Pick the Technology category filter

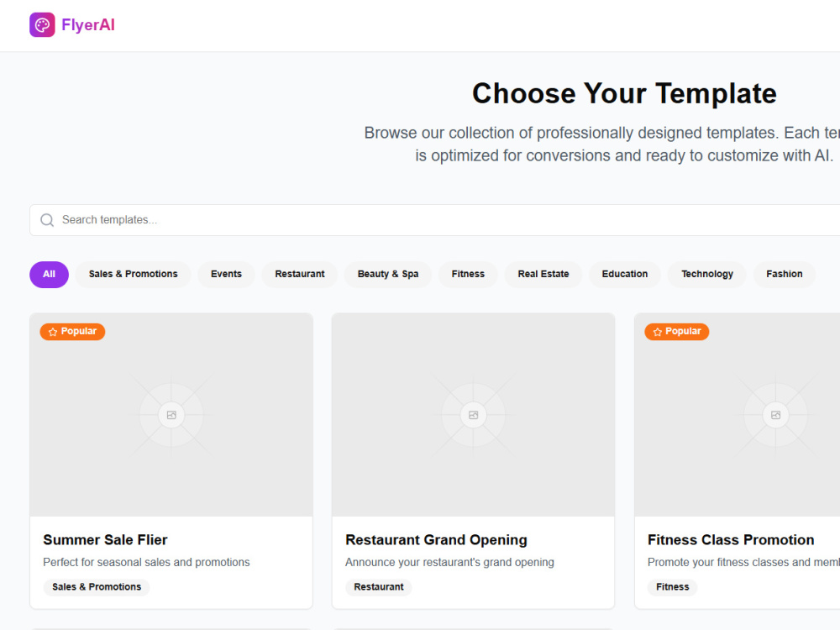coord(707,275)
